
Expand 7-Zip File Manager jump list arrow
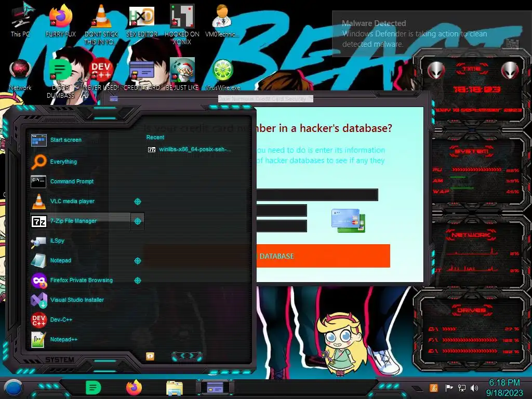tap(137, 221)
